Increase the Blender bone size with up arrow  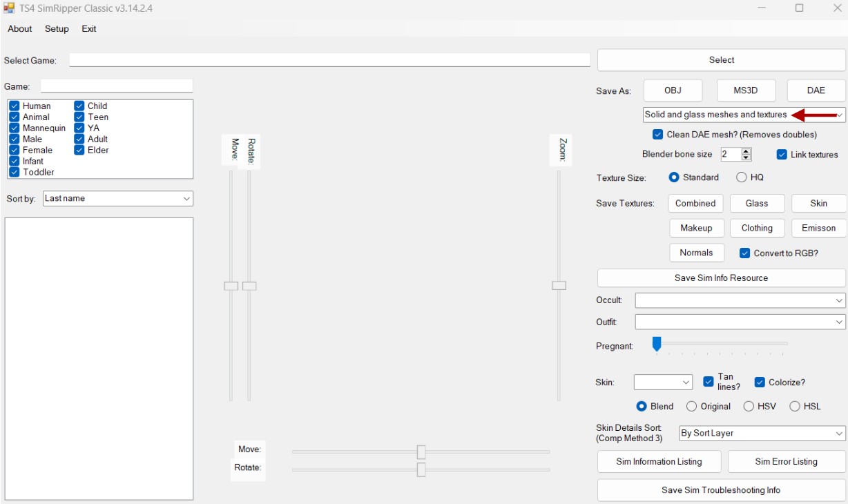tap(746, 151)
